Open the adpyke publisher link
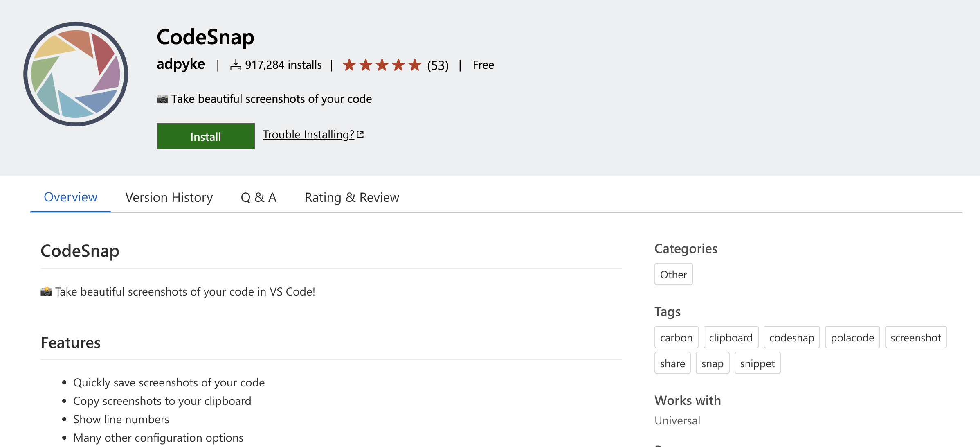This screenshot has height=447, width=980. (181, 64)
